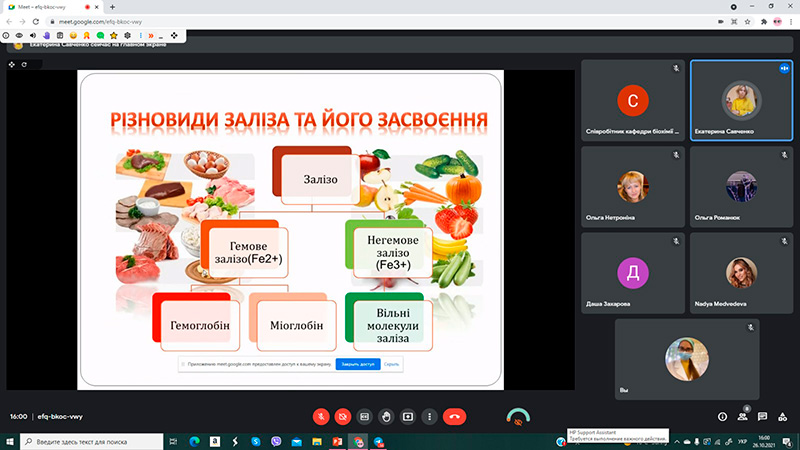Select Екатерина Савченко participant tile

(741, 103)
